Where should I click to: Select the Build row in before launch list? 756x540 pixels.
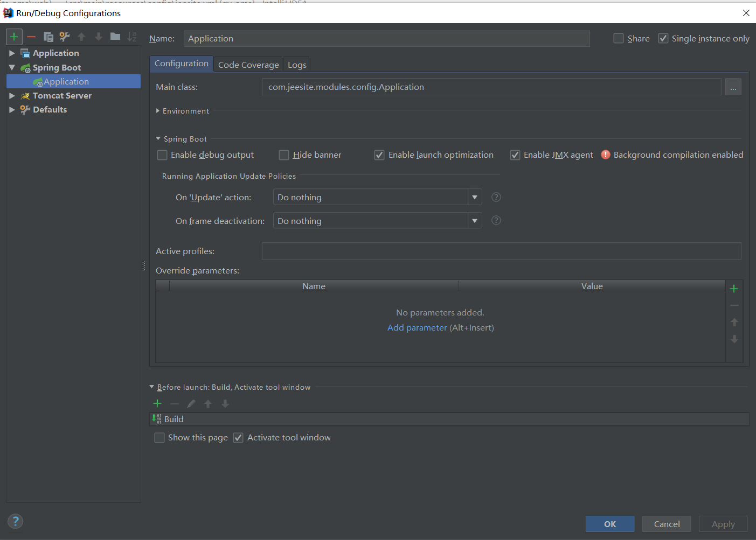(x=449, y=419)
